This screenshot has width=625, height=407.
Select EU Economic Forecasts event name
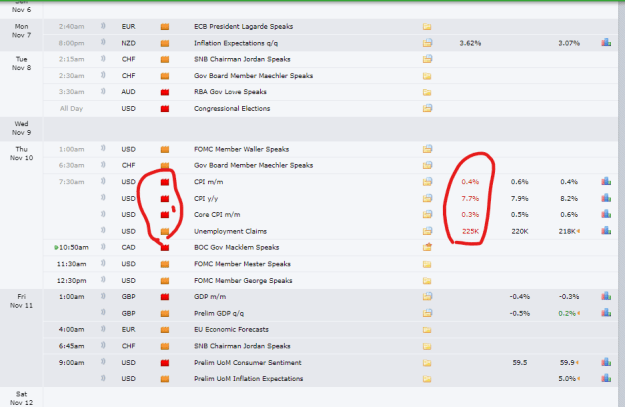click(x=231, y=329)
